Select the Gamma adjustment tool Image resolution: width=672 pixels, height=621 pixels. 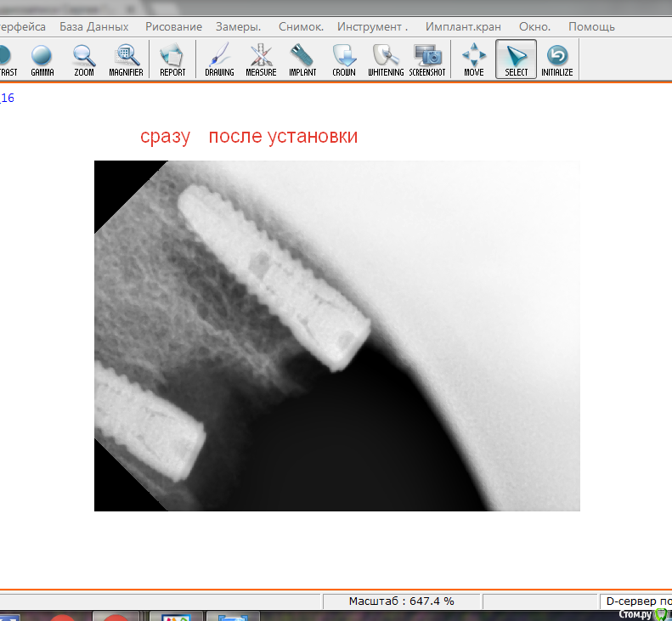[42, 59]
